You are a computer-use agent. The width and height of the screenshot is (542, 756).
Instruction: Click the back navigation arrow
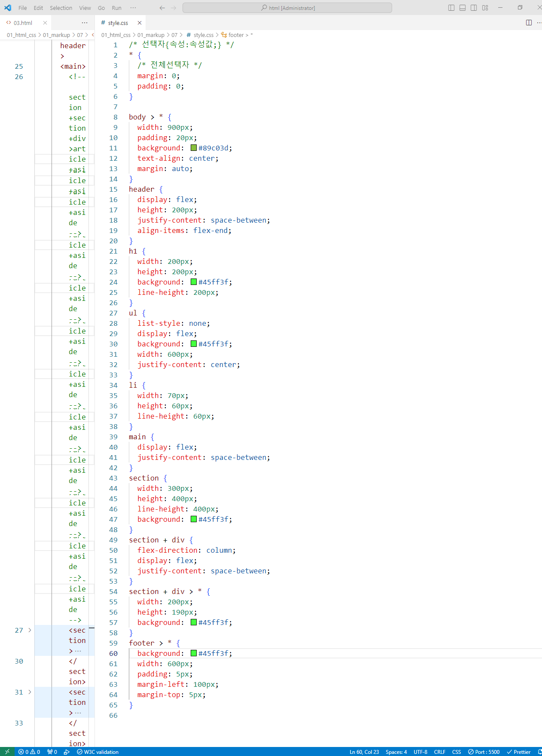(162, 8)
